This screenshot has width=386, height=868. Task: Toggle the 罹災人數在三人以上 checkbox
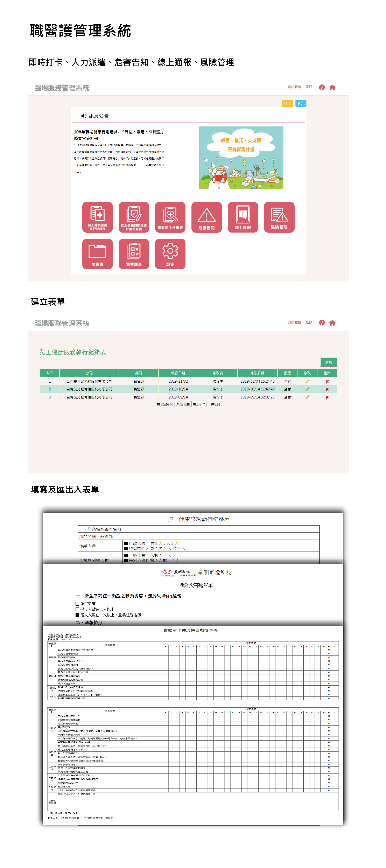pyautogui.click(x=77, y=610)
